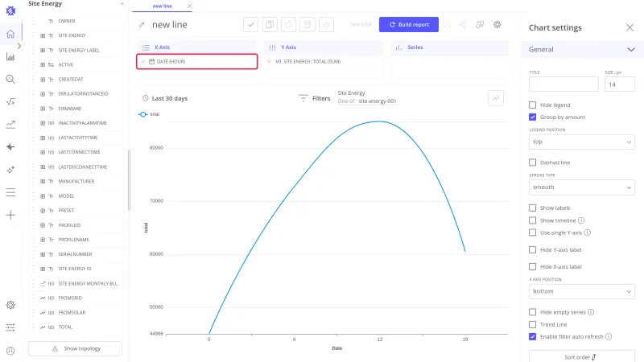Click the star favorite toolbar button
Image resolution: width=644 pixels, height=362 pixels.
326,25
